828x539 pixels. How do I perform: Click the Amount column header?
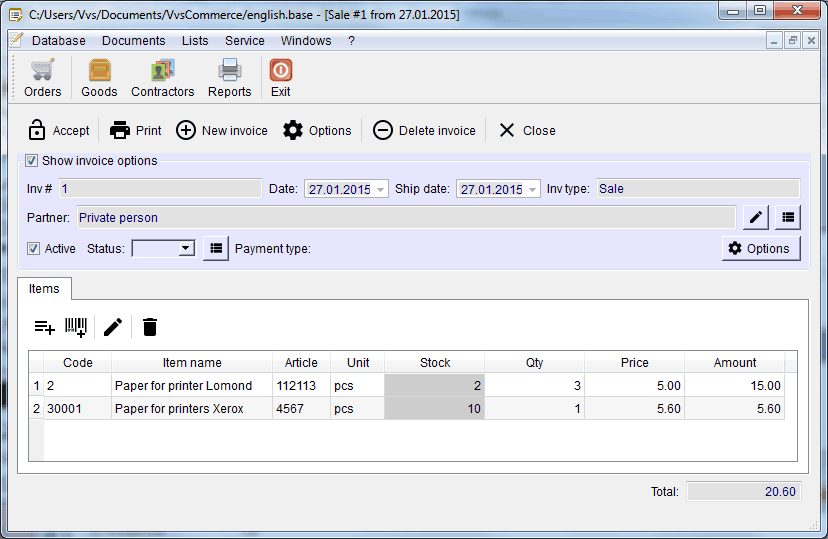pos(735,363)
